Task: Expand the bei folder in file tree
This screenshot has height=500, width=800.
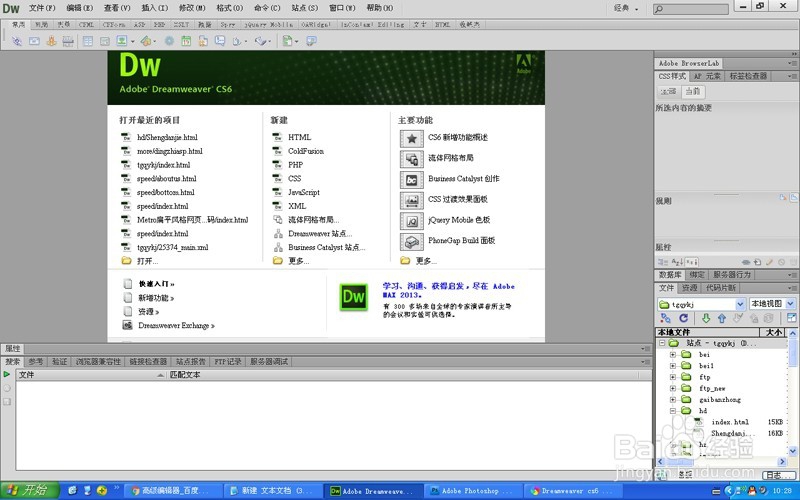Action: coord(672,354)
